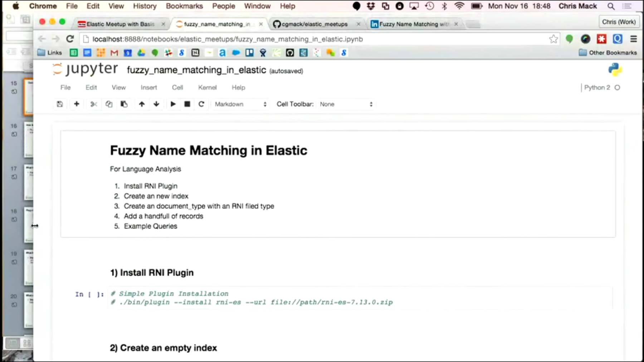Open the Jupyter Help menu
The width and height of the screenshot is (644, 362).
pos(238,87)
